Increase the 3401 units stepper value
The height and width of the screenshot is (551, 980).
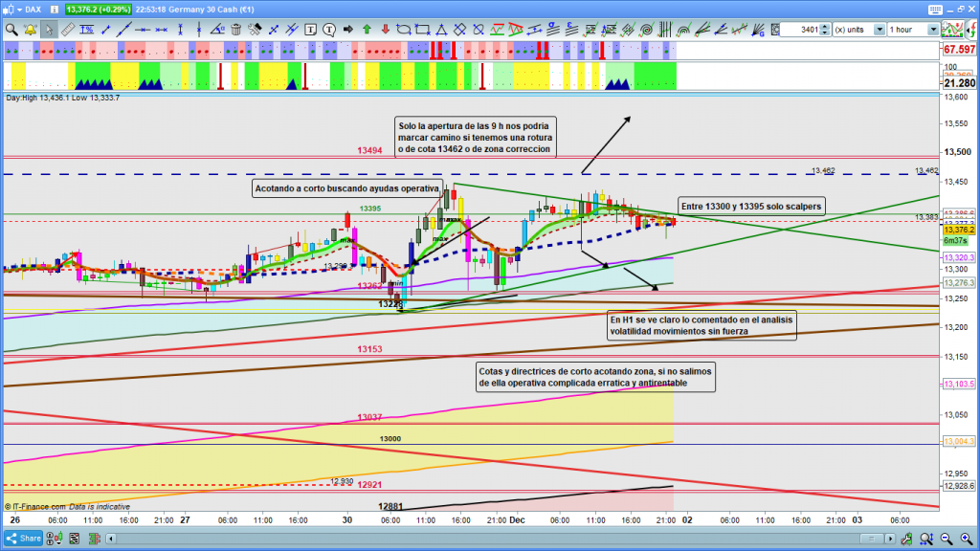[x=824, y=26]
